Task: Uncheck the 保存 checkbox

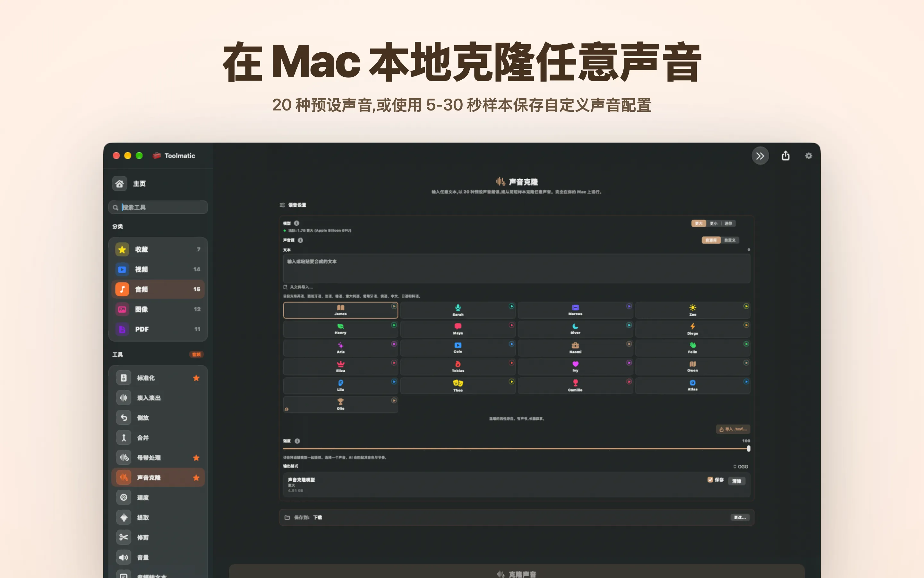Action: coord(710,479)
